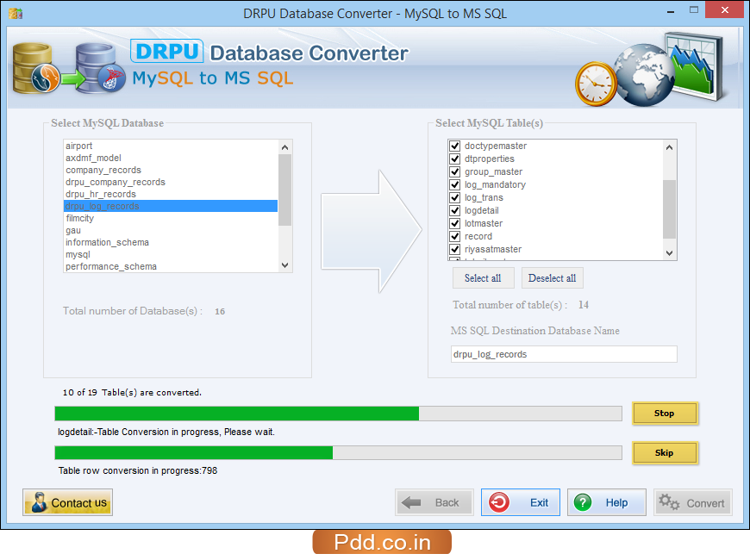Image resolution: width=750 pixels, height=560 pixels.
Task: Toggle the record table checkbox
Action: 455,236
